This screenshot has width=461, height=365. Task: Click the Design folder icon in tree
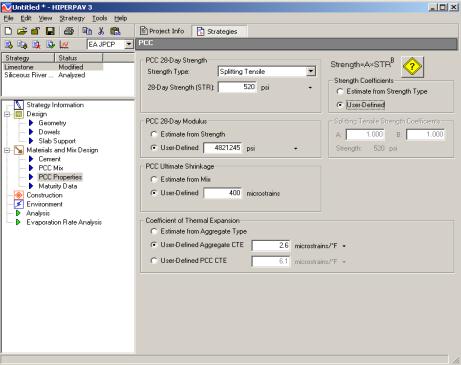pos(19,114)
